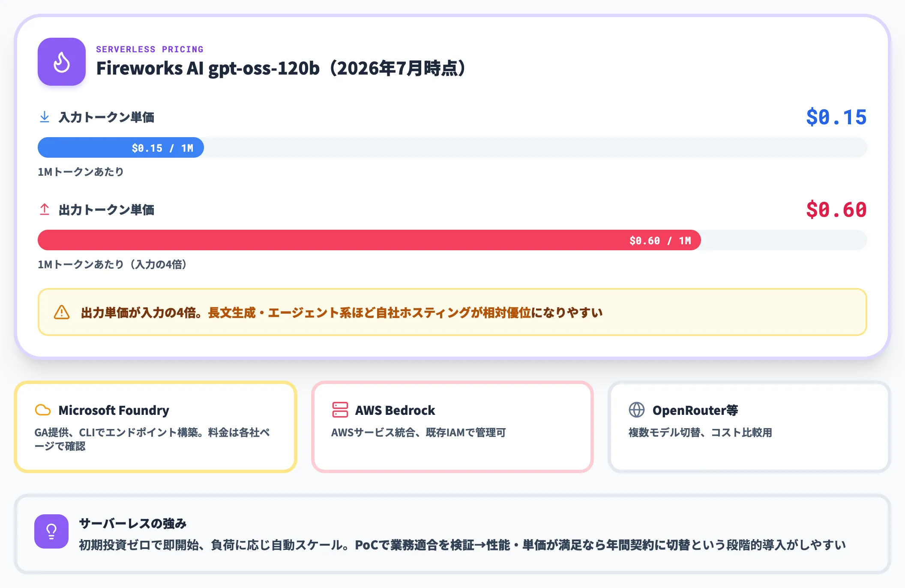The image size is (905, 588).
Task: Click the purple lightbulb icon
Action: [x=51, y=531]
